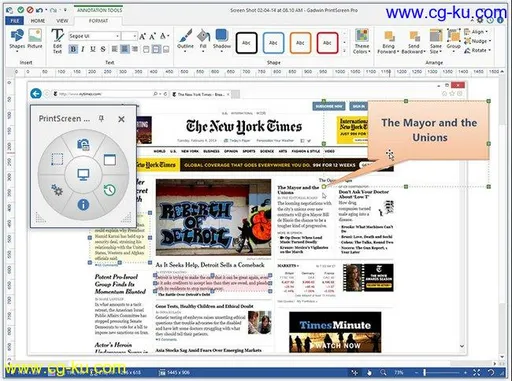Open the Nudge dropdown
Viewport: 512px width, 381px height.
pos(478,41)
